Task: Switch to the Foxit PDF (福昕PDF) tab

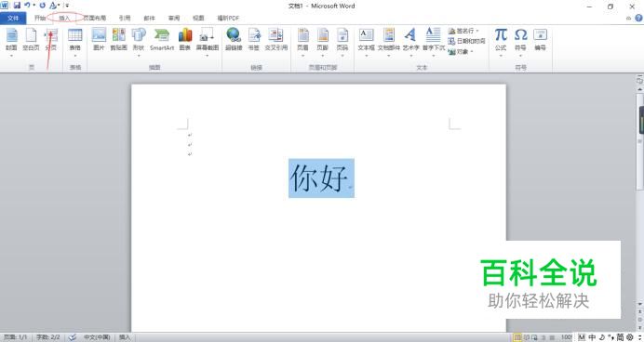Action: 228,18
